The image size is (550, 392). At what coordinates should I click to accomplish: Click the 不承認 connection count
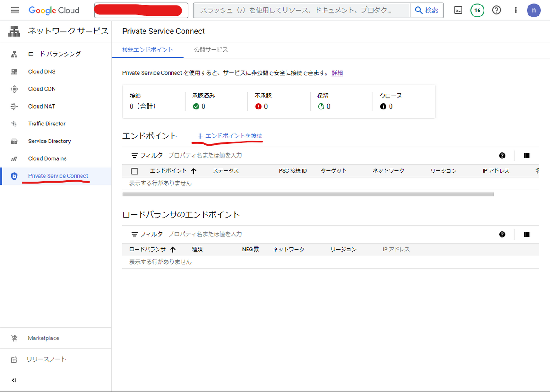(x=261, y=106)
